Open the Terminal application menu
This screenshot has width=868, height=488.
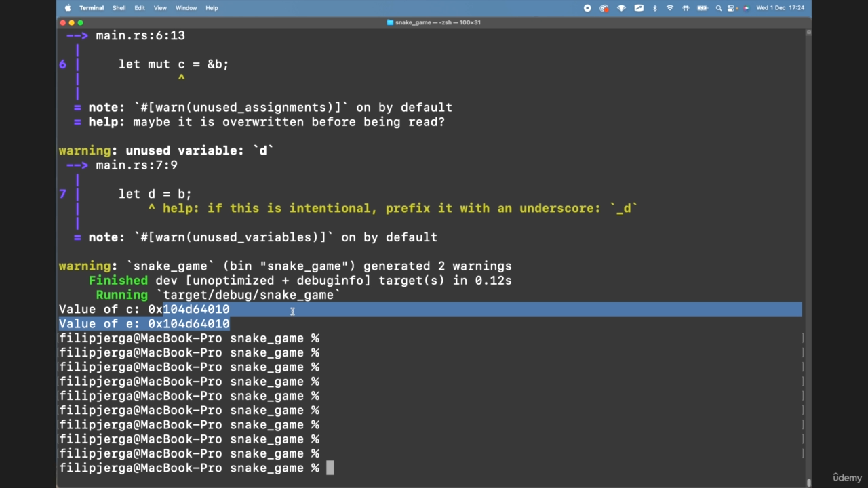point(92,8)
